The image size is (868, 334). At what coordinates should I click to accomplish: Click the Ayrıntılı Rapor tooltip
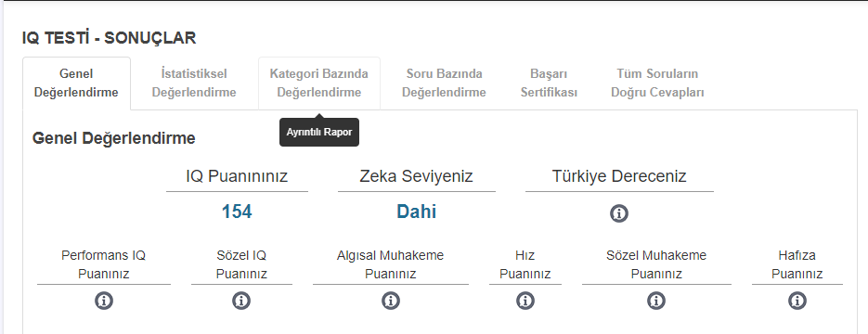coord(318,132)
